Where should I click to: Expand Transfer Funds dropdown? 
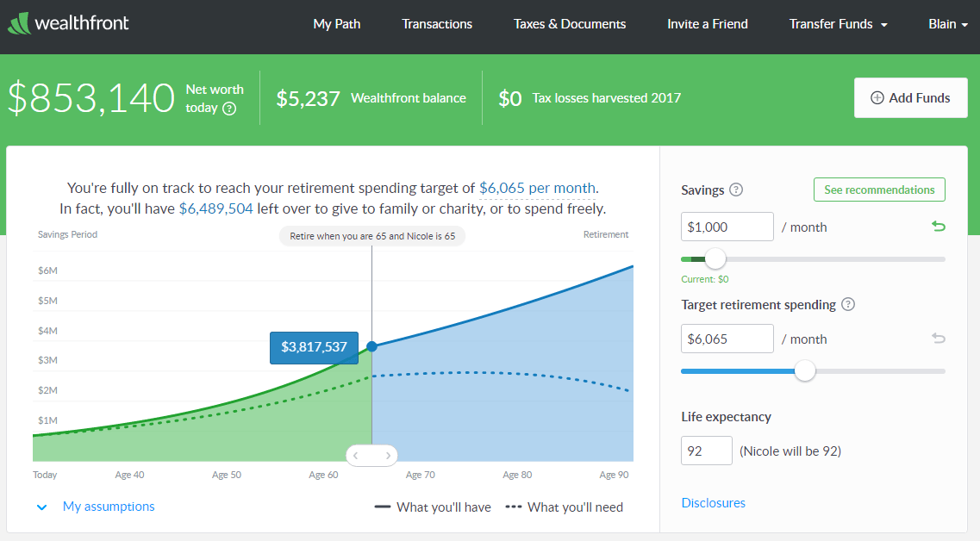(x=838, y=24)
